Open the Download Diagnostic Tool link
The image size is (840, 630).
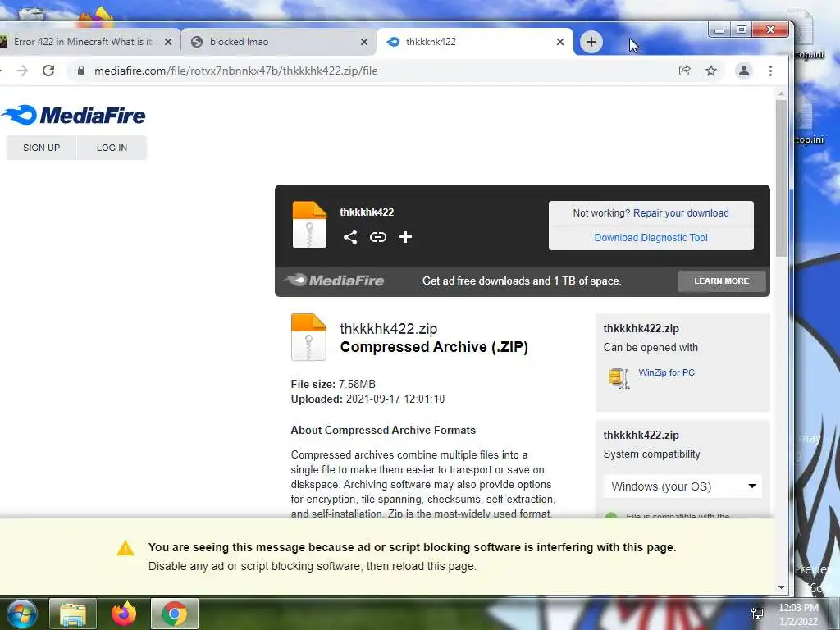[651, 238]
